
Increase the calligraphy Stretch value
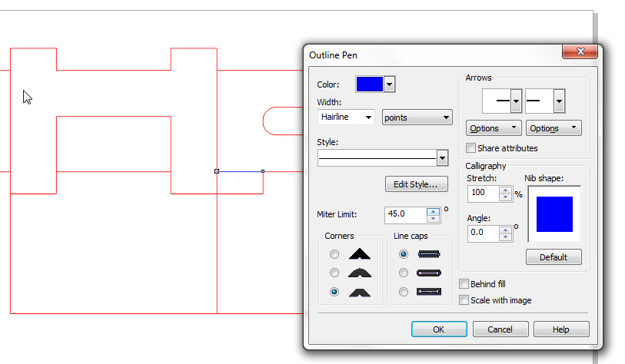point(505,190)
